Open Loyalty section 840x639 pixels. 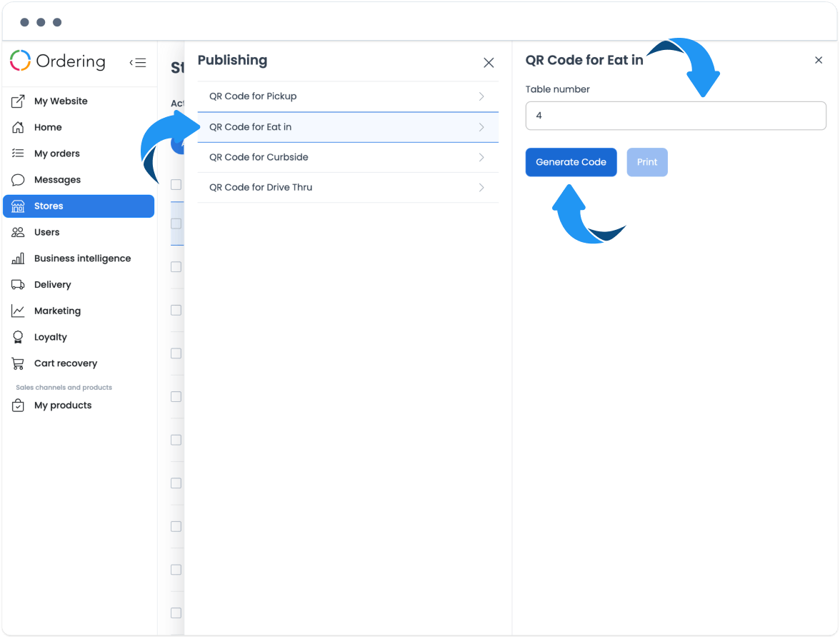(x=79, y=337)
